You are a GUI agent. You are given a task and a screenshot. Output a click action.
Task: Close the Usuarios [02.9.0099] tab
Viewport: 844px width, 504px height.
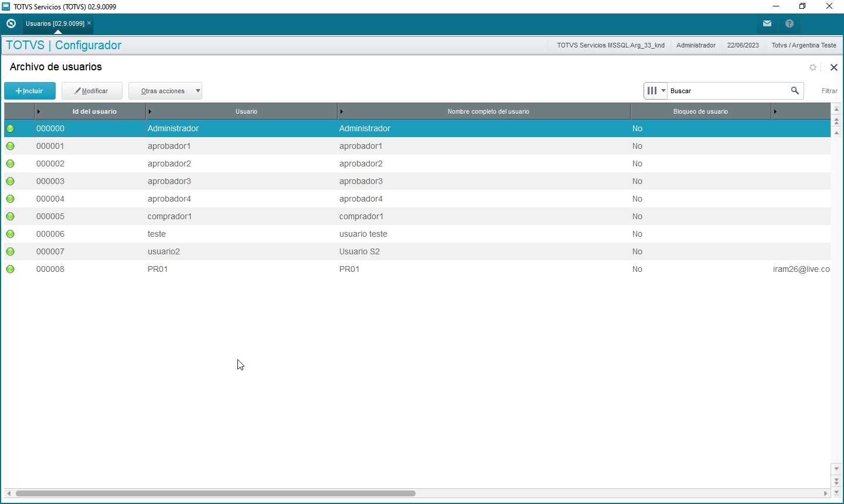pos(89,23)
